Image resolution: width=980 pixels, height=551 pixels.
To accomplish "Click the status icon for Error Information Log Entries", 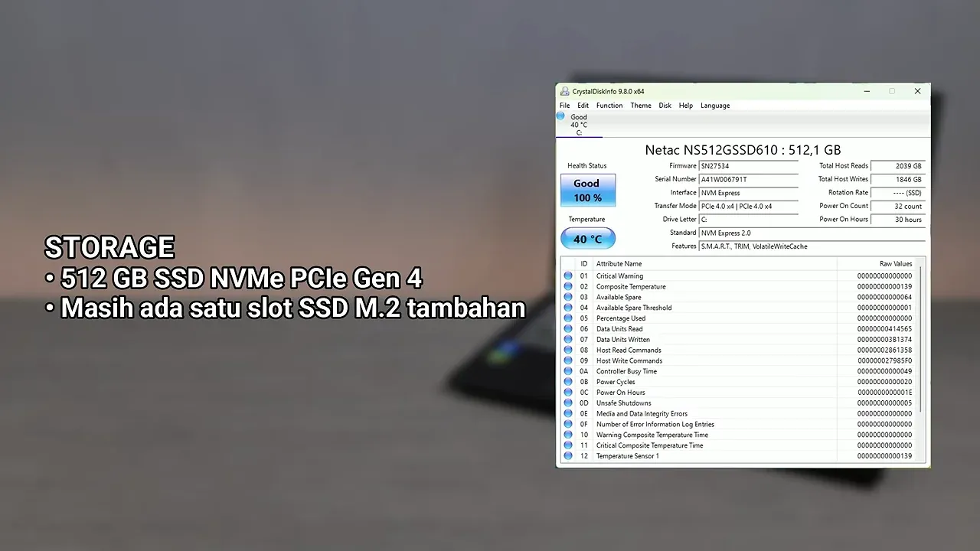I will pyautogui.click(x=568, y=425).
